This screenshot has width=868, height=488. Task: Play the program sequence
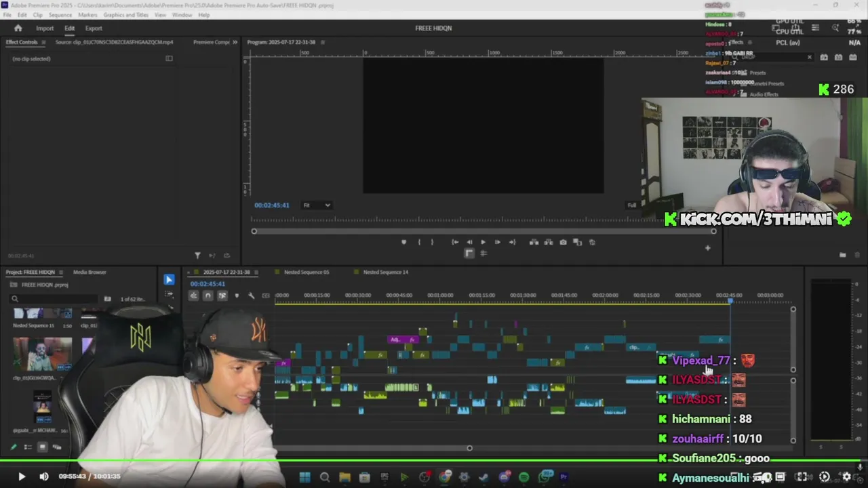click(483, 242)
